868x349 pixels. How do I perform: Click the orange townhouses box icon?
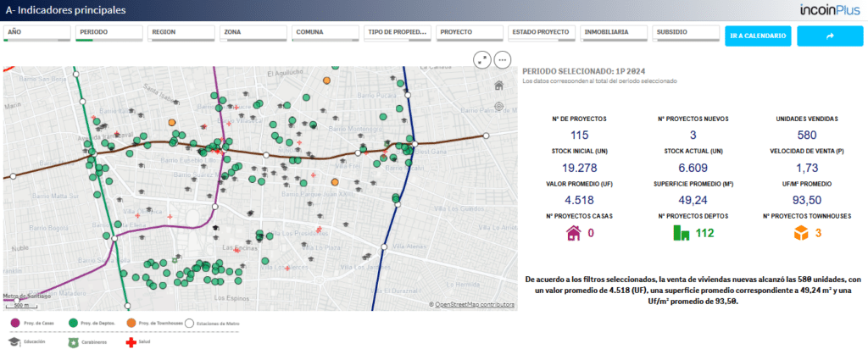click(801, 234)
